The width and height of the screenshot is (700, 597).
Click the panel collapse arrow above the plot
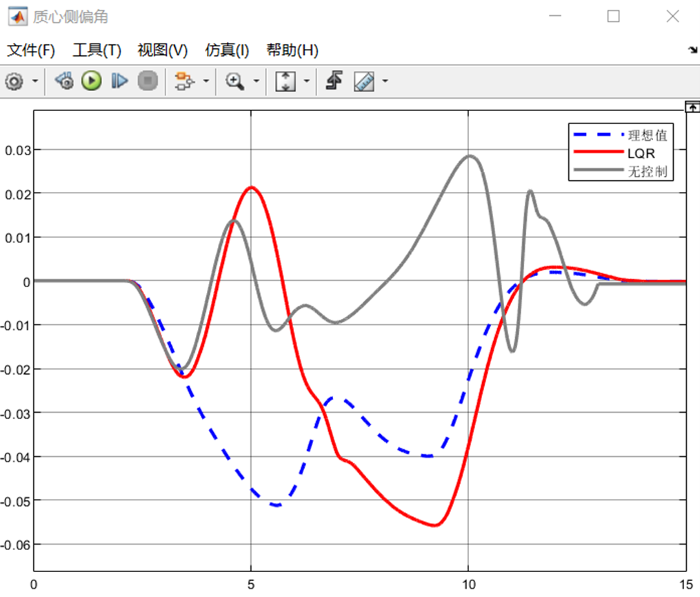(x=692, y=107)
